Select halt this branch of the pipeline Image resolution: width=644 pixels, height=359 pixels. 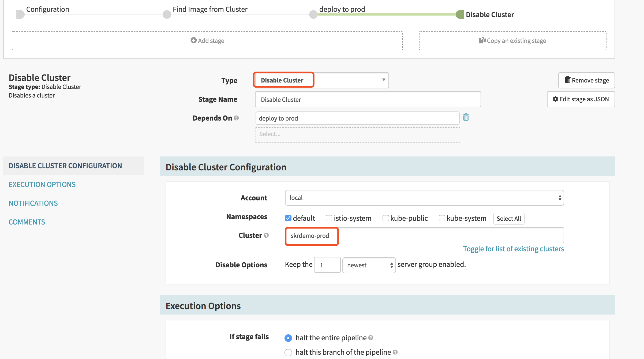coord(288,352)
